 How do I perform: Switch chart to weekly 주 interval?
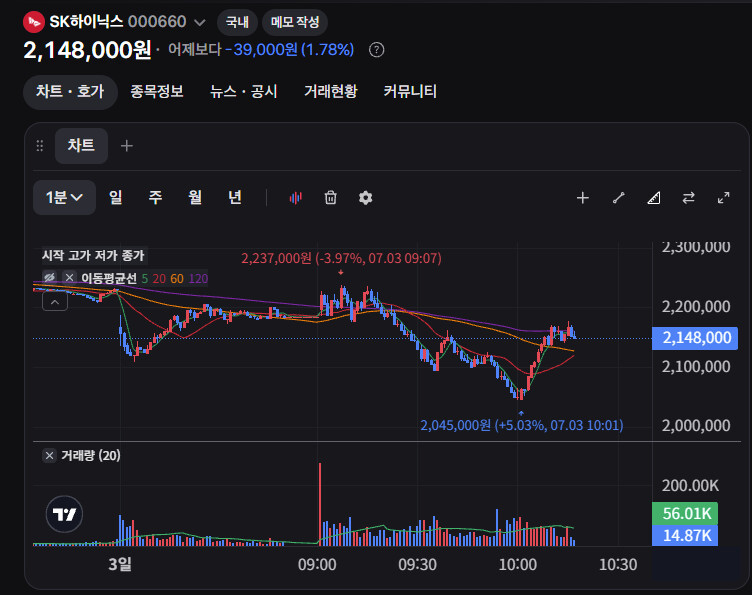155,198
